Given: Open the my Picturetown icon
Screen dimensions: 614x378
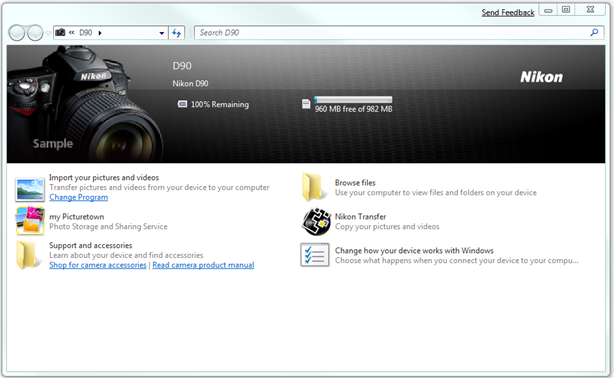Looking at the screenshot, I should [x=30, y=221].
